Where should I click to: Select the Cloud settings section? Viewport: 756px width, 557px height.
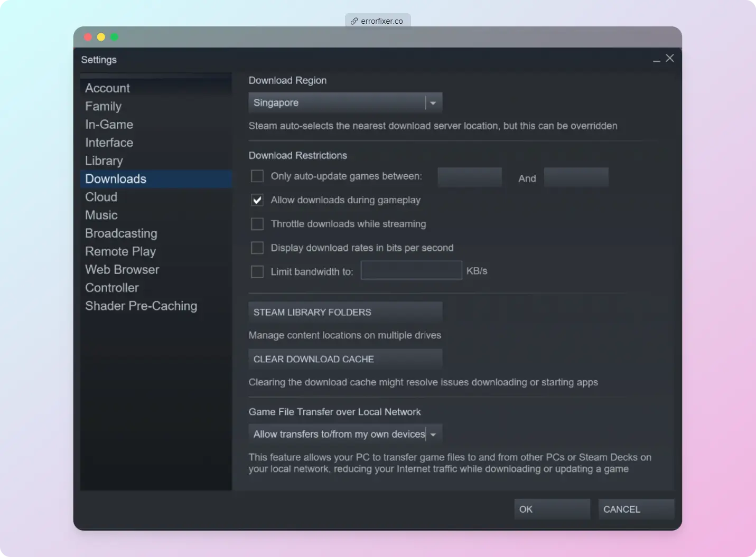(101, 197)
